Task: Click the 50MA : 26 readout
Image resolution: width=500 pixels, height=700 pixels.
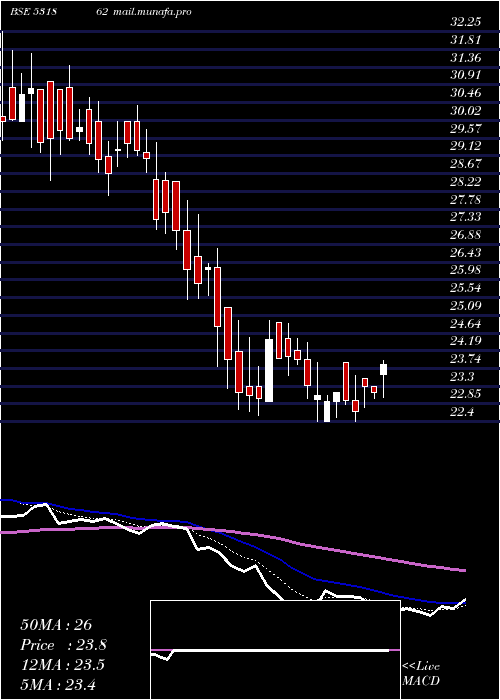Action: click(56, 625)
